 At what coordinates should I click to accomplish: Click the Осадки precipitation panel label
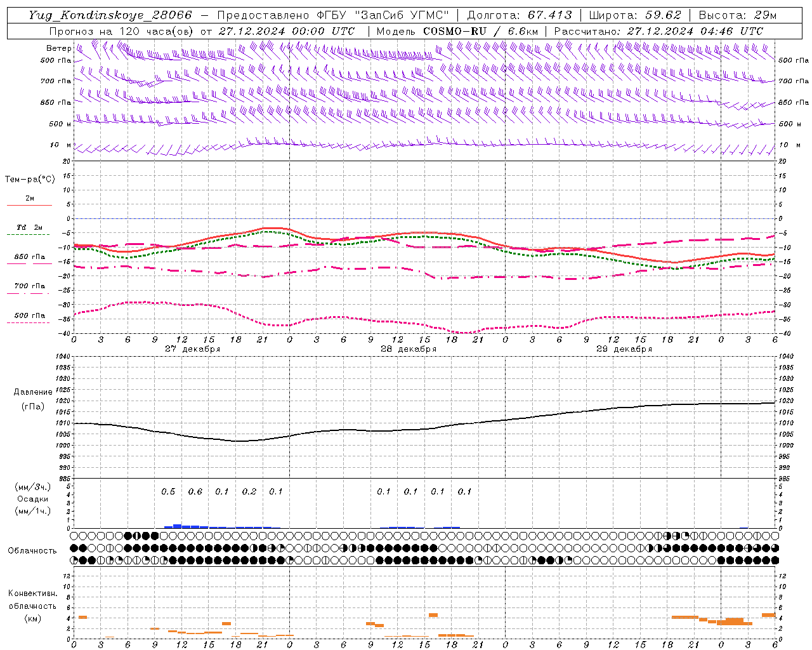(x=32, y=499)
